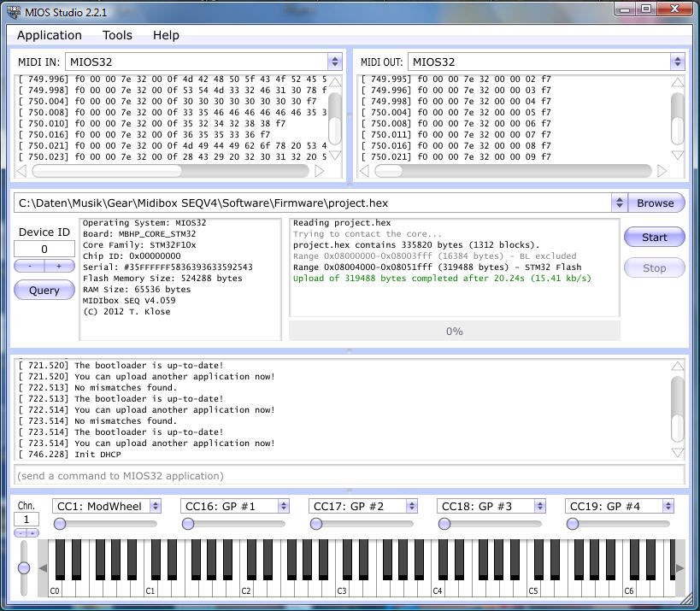This screenshot has height=611, width=700.
Task: Open the Help menu
Action: tap(166, 35)
